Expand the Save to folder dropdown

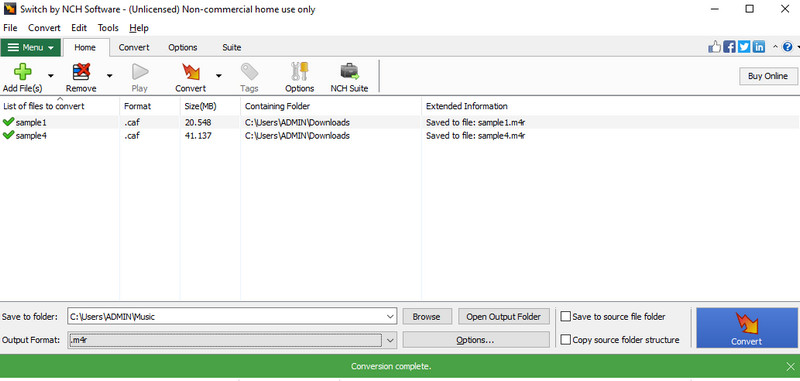pos(391,316)
